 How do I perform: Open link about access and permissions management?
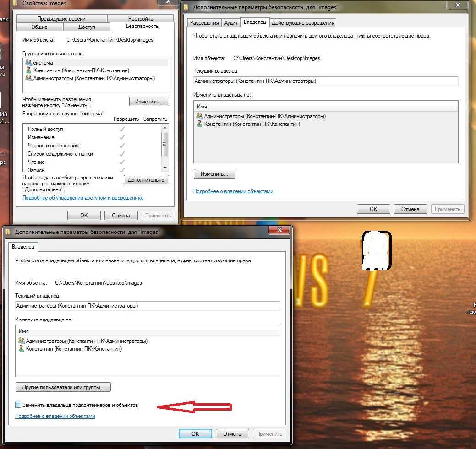[x=83, y=198]
